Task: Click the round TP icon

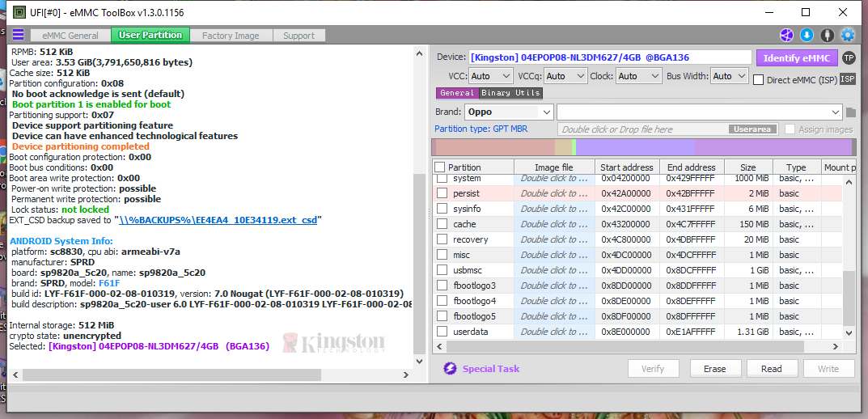Action: tap(848, 57)
